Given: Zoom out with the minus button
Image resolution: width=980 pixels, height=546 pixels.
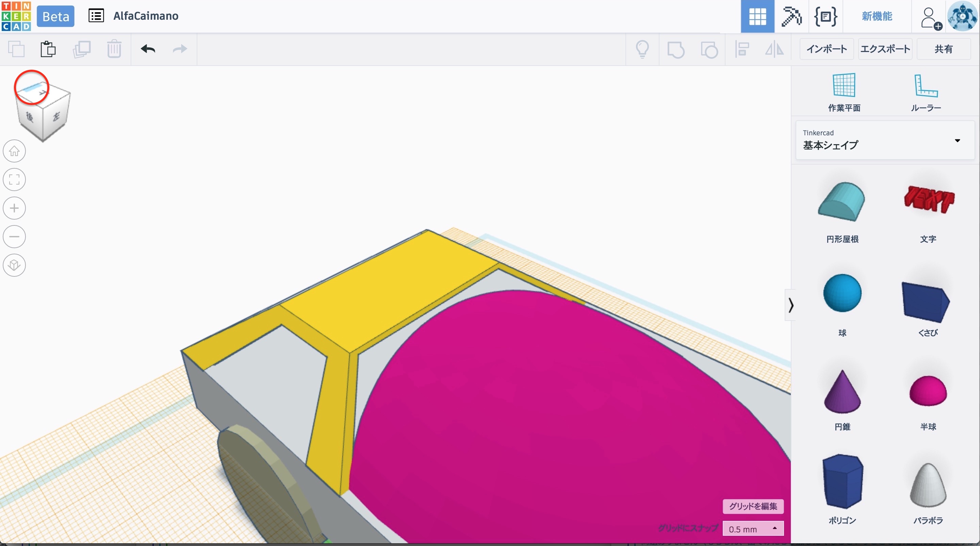Looking at the screenshot, I should coord(14,237).
